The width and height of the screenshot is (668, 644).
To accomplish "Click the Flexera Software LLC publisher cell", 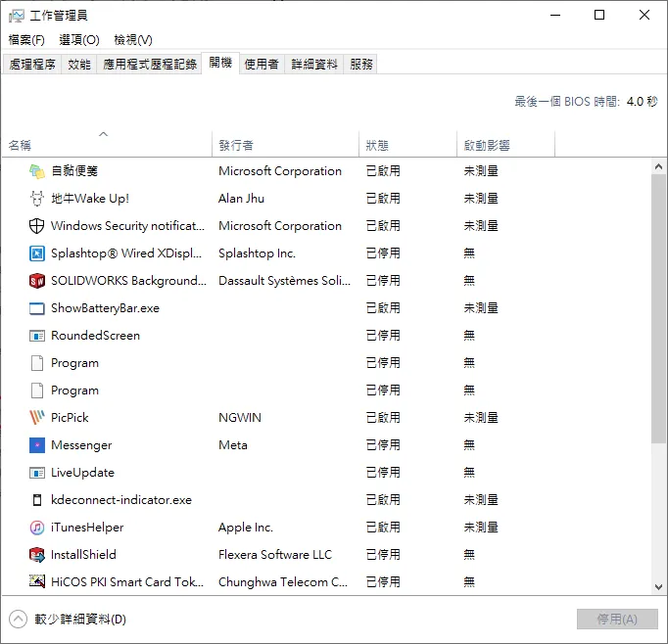I will pos(275,555).
